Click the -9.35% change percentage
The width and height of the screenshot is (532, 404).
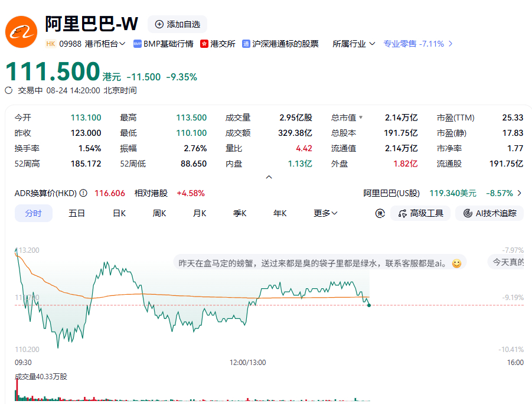[x=181, y=77]
